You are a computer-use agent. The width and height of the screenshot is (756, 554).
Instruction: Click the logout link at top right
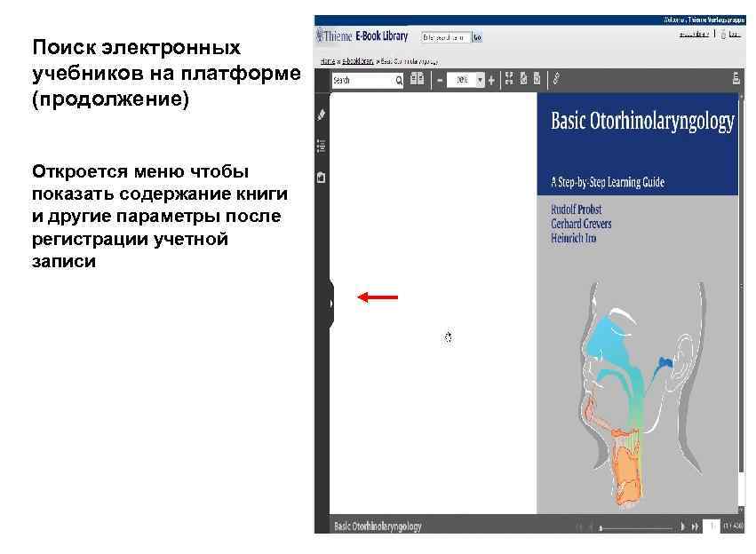[734, 35]
